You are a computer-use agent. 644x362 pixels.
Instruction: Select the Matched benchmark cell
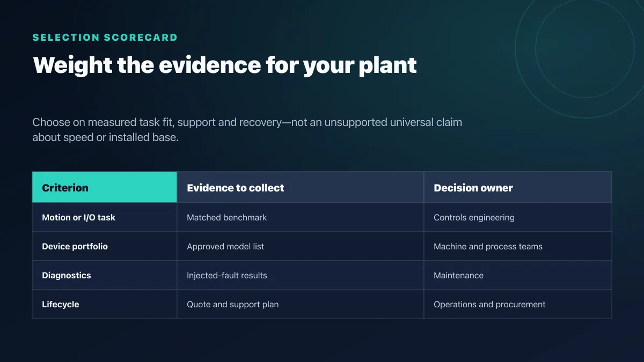click(x=301, y=217)
